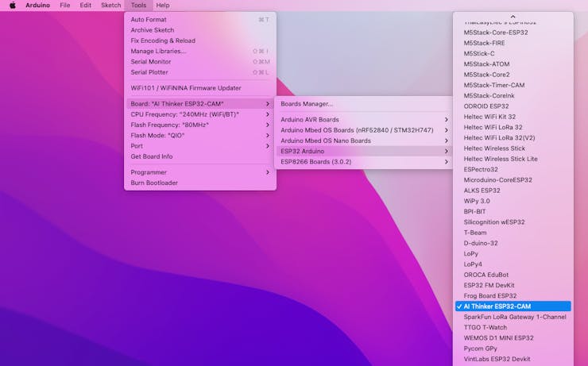Open the Serial Monitor
This screenshot has height=366, width=588.
click(x=200, y=61)
